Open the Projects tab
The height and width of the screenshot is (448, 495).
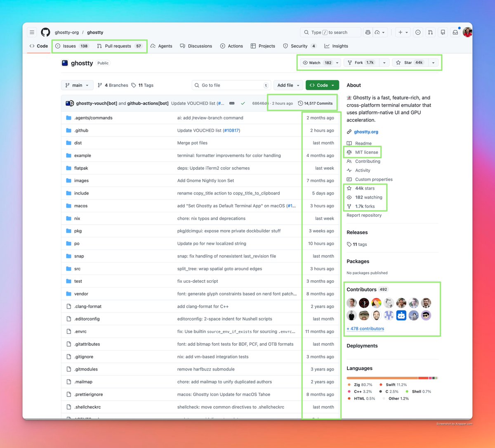[263, 46]
